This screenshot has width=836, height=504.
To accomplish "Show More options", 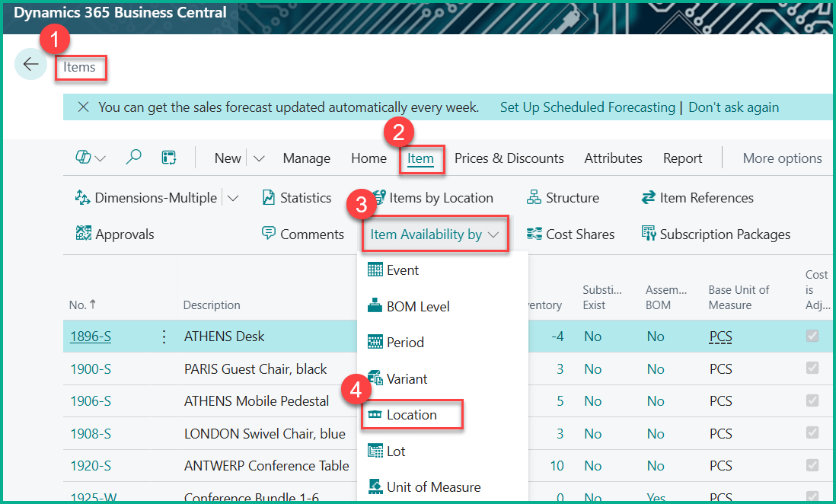I will (x=782, y=158).
